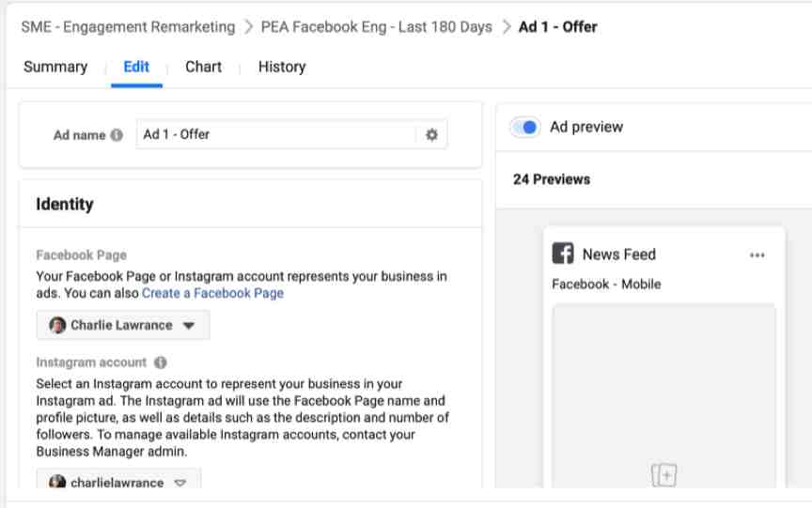This screenshot has width=812, height=508.
Task: Click the Identity section heading
Action: click(65, 205)
